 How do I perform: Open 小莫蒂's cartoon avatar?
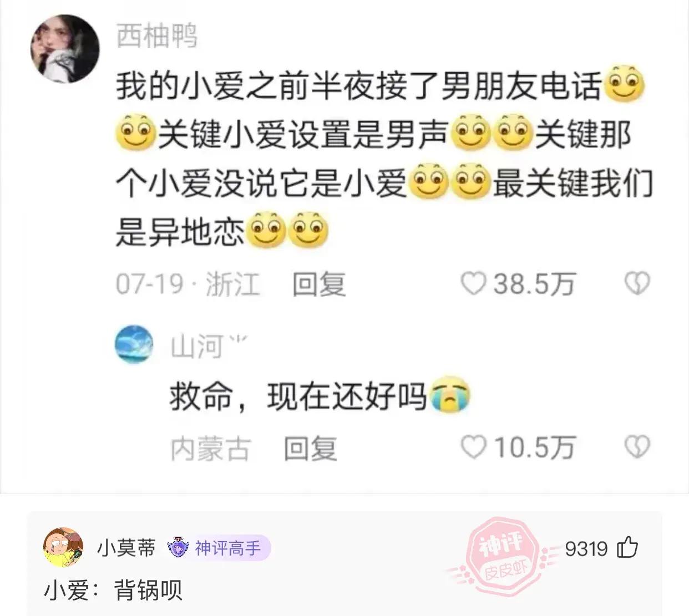(x=63, y=547)
